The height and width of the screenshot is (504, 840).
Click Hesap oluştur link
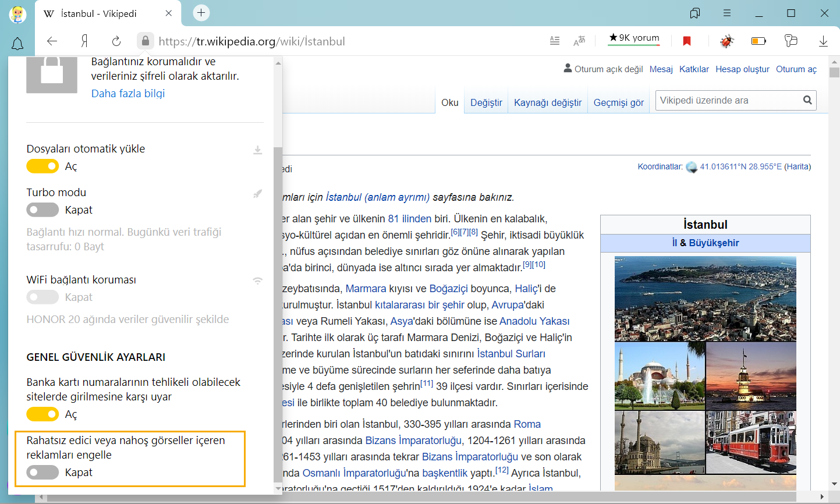coord(742,69)
